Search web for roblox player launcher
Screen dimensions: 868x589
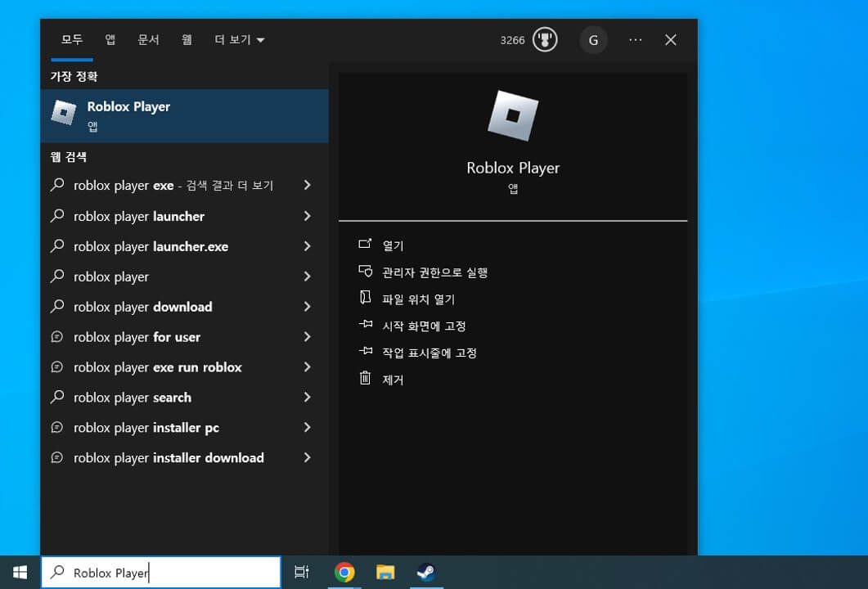[139, 216]
